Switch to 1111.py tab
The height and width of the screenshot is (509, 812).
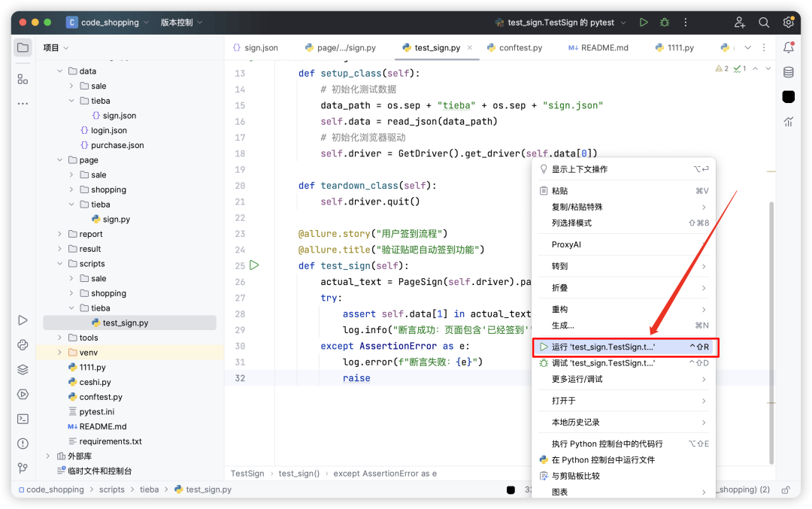(x=674, y=47)
